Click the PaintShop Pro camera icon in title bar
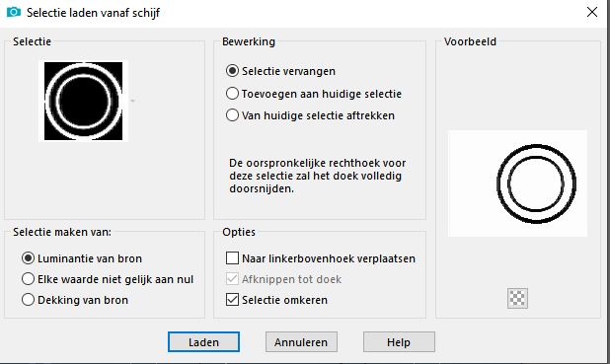The height and width of the screenshot is (364, 610). point(14,12)
